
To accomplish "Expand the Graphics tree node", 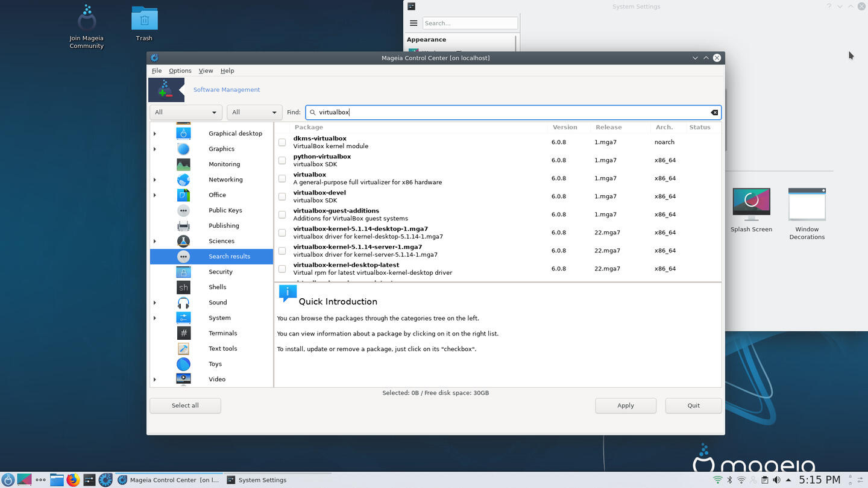I will coord(155,149).
